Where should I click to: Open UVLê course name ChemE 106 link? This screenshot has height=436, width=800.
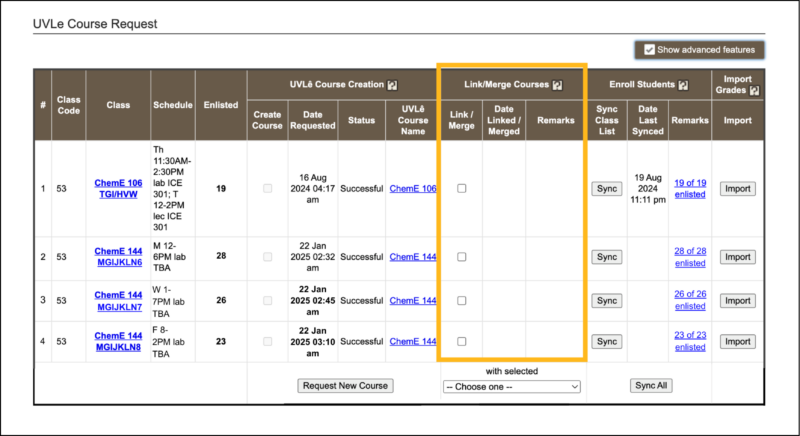pos(413,188)
